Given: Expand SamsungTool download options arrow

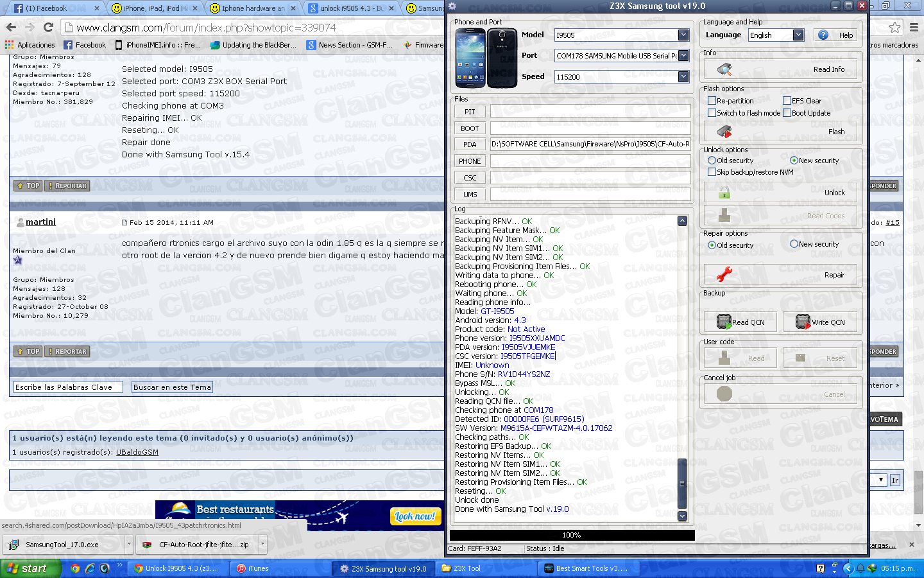Looking at the screenshot, I should point(129,545).
